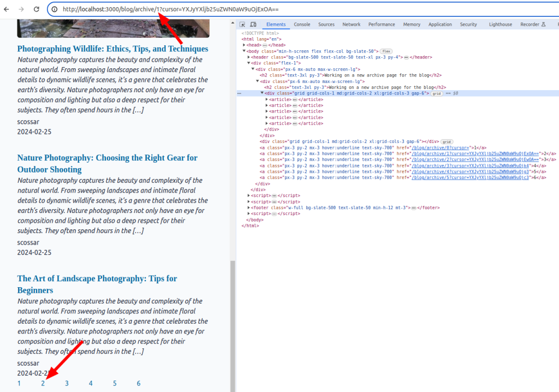This screenshot has height=392, width=559.
Task: Expand the header element node
Action: click(249, 57)
